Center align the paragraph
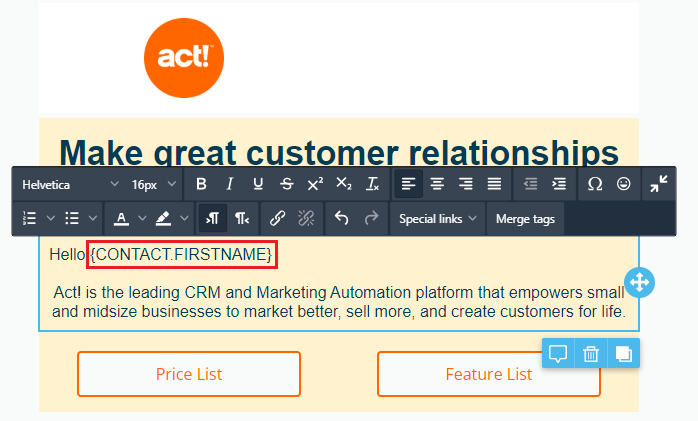The height and width of the screenshot is (421, 698). (437, 184)
